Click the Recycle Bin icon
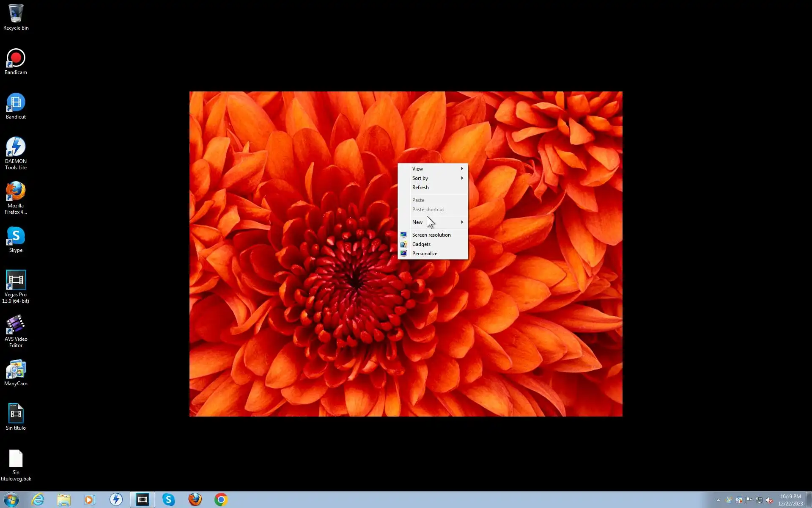 click(x=16, y=17)
